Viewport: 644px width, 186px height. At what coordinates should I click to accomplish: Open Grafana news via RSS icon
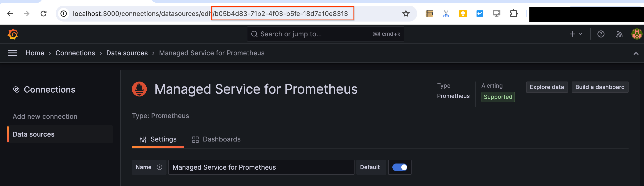[x=619, y=34]
